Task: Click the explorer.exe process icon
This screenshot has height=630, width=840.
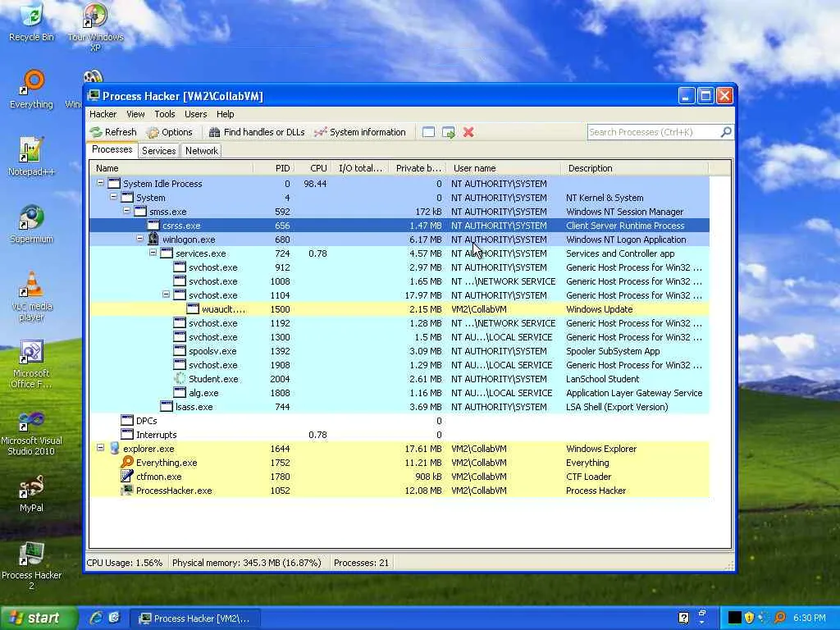Action: 114,449
